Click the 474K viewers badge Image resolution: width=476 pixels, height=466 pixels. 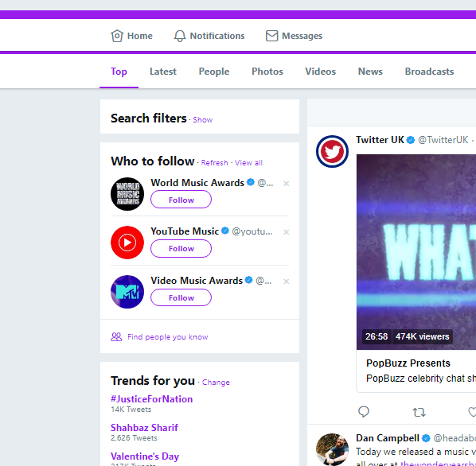tap(422, 337)
